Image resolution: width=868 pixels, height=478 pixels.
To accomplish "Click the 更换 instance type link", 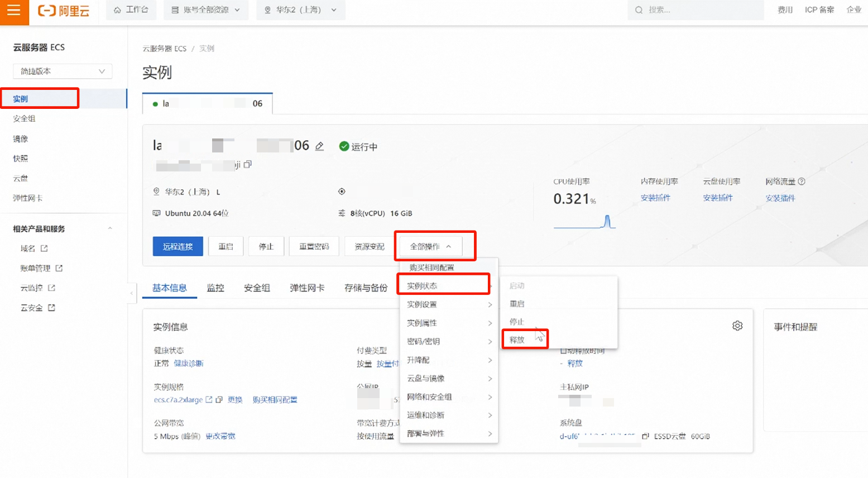I will [x=235, y=400].
